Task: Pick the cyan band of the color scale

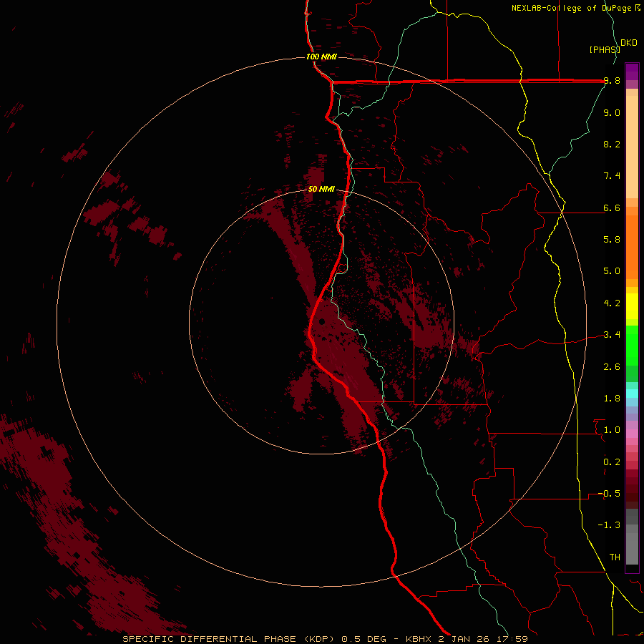Action: tap(632, 394)
